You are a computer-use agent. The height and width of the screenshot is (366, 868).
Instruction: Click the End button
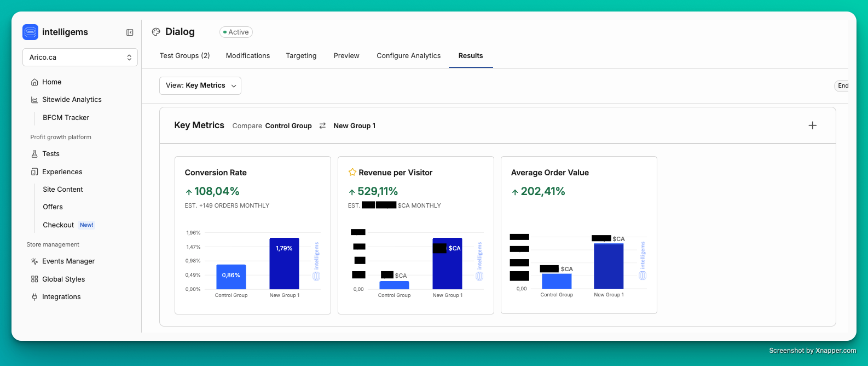(x=843, y=85)
